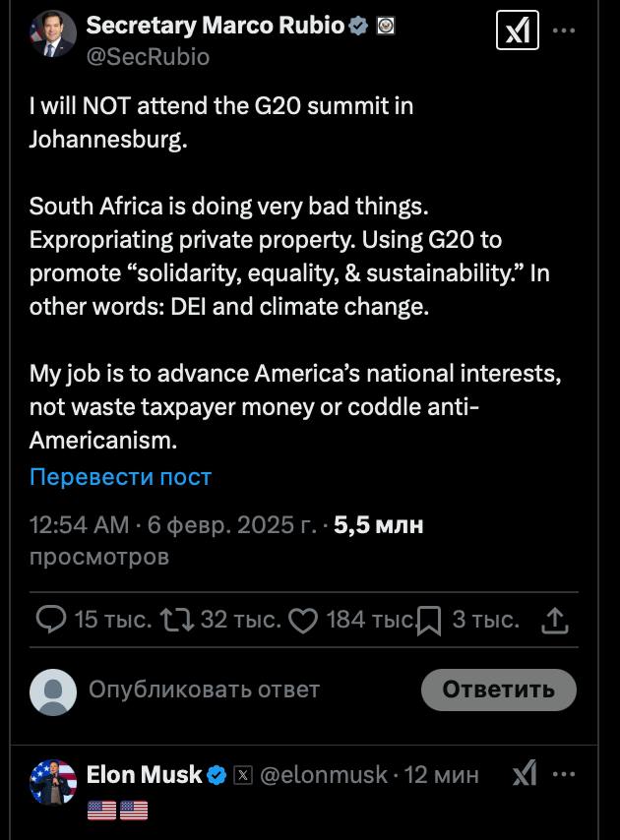Open more options on Elon Musk's reply
The height and width of the screenshot is (840, 620).
pyautogui.click(x=564, y=774)
